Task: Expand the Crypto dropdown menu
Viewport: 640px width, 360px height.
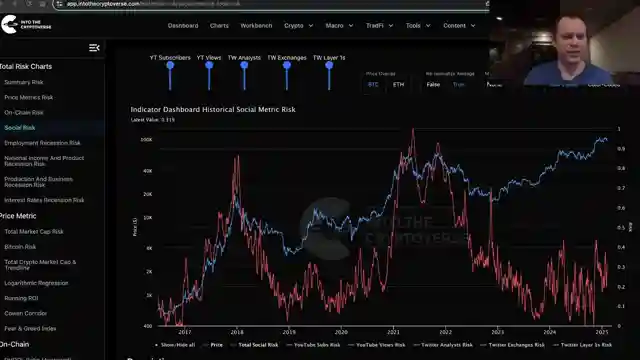Action: coord(298,25)
